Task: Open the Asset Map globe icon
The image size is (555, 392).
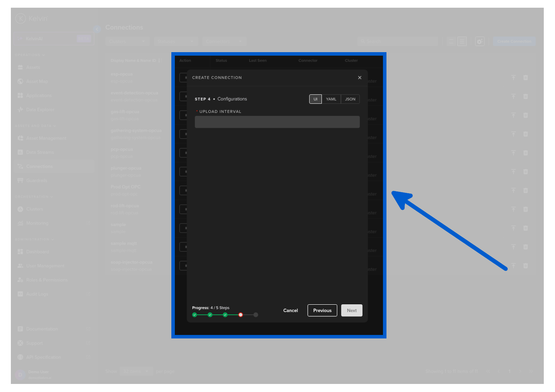Action: [x=20, y=81]
